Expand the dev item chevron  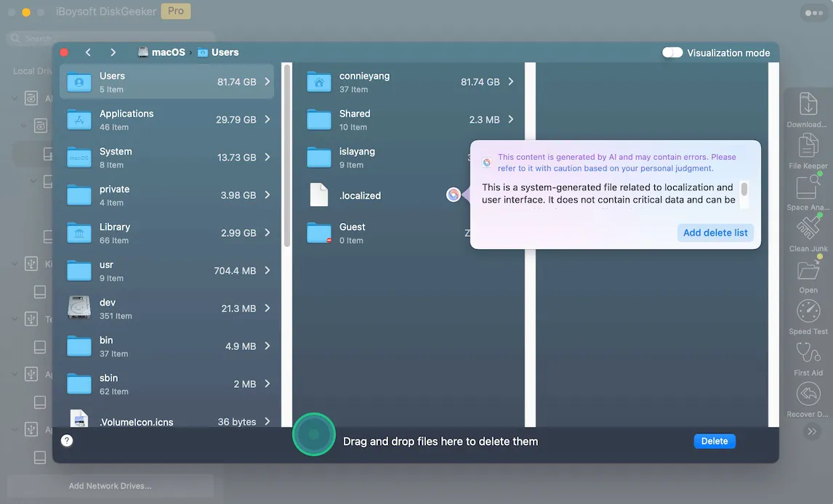click(267, 308)
